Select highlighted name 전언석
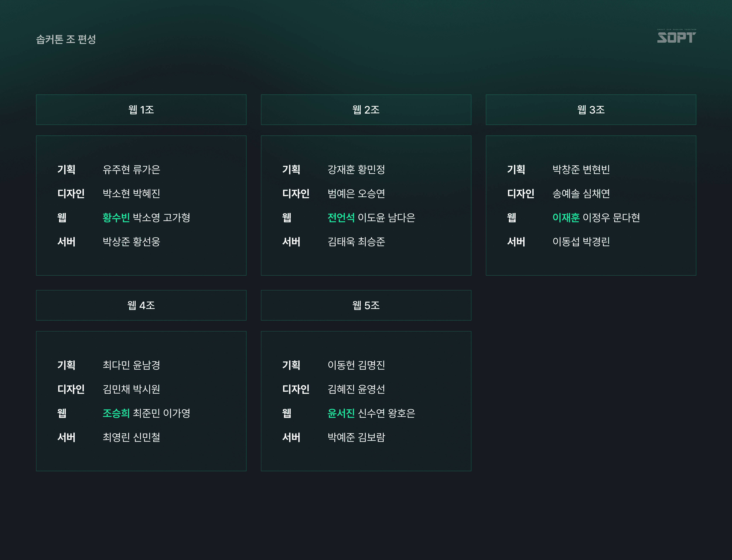The width and height of the screenshot is (732, 560). click(x=341, y=218)
